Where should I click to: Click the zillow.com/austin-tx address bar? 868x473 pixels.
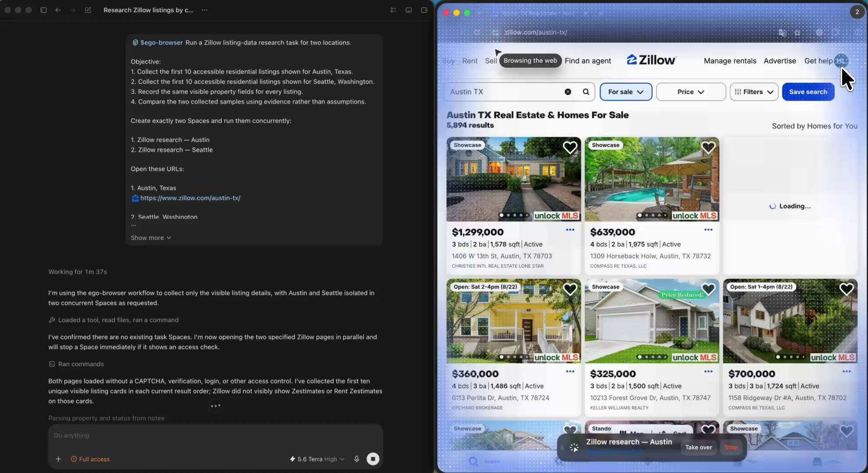tap(536, 32)
